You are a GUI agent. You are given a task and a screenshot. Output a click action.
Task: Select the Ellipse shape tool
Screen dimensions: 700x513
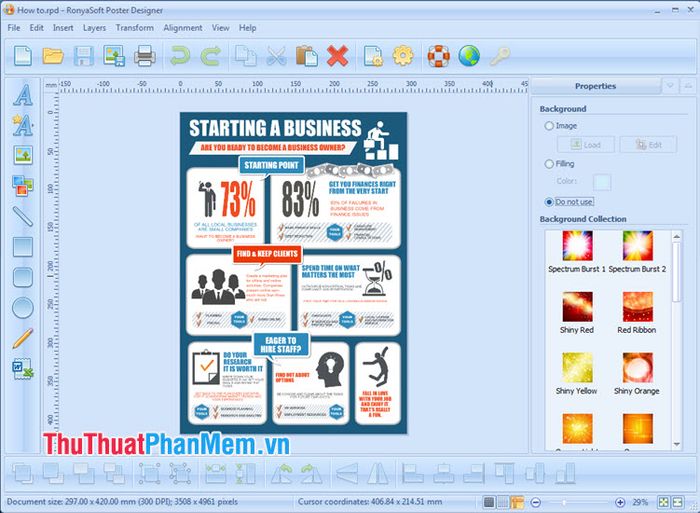[x=22, y=307]
